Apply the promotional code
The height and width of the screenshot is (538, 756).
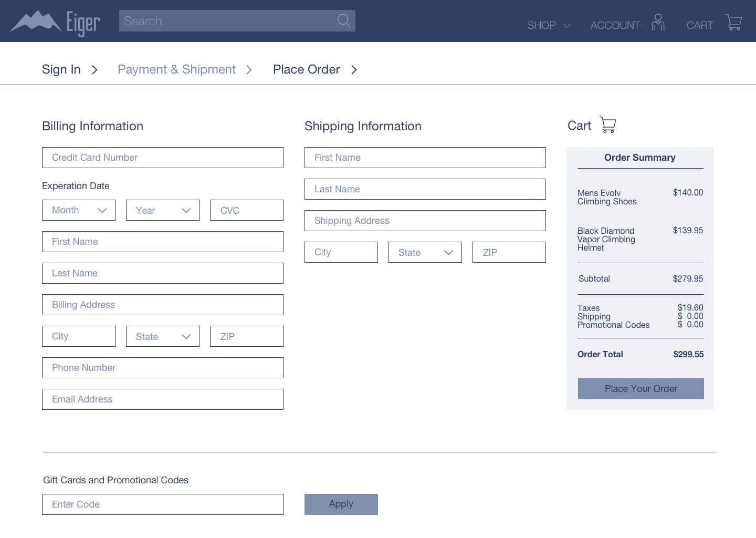(341, 504)
